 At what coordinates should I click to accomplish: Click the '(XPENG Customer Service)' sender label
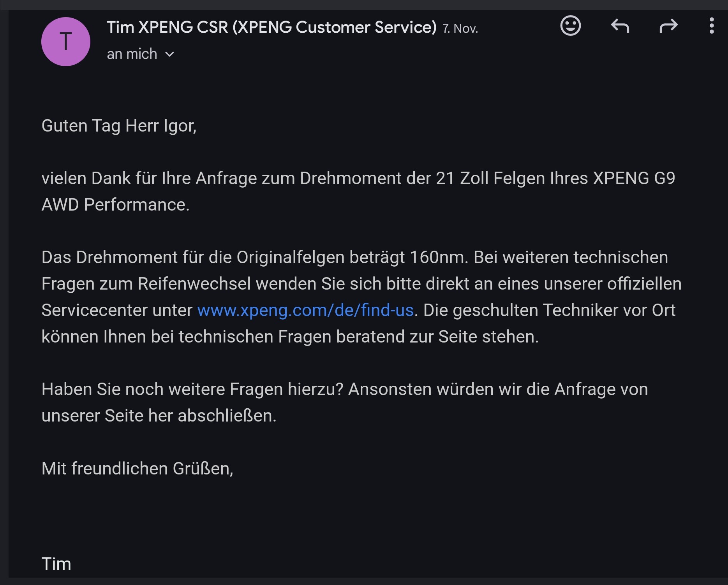[x=335, y=27]
